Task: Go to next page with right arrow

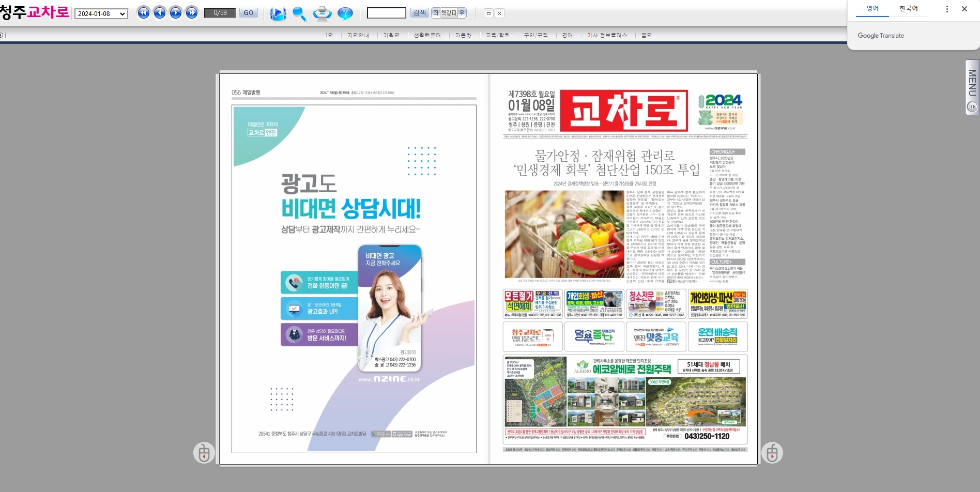Action: (x=176, y=13)
